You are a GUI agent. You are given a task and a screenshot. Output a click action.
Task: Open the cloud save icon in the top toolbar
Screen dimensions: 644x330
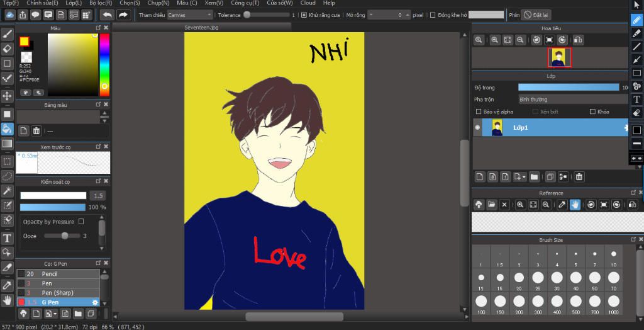[10, 15]
